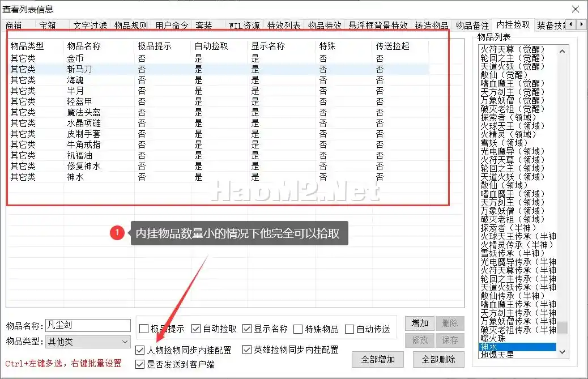Switch to the 文字过滤 tab
588x379 pixels.
(90, 25)
